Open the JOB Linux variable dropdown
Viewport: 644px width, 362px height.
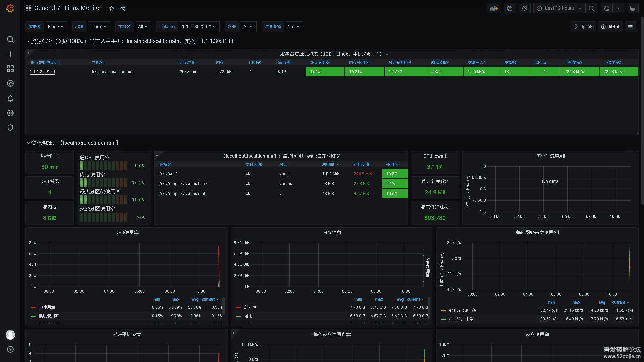pos(98,27)
